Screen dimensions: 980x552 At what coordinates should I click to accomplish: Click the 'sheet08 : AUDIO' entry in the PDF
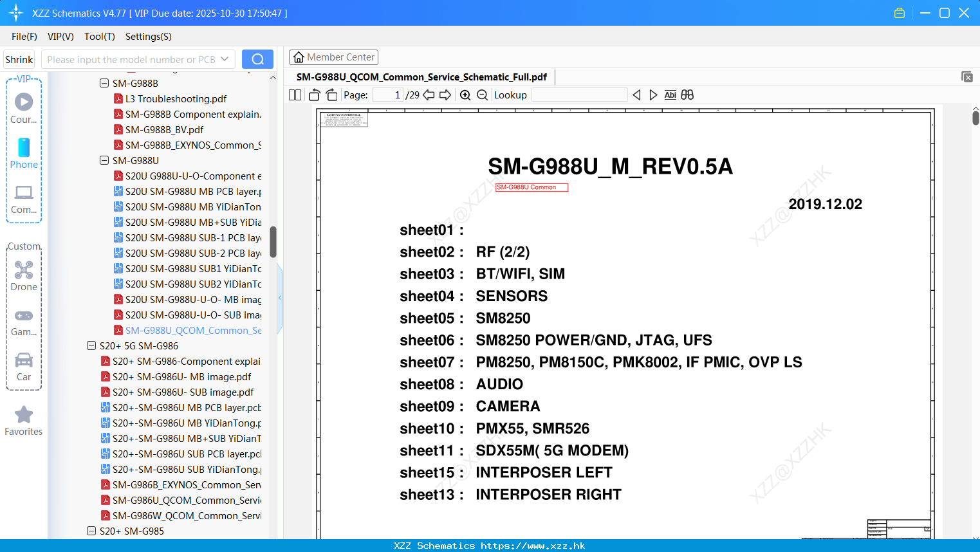(461, 384)
